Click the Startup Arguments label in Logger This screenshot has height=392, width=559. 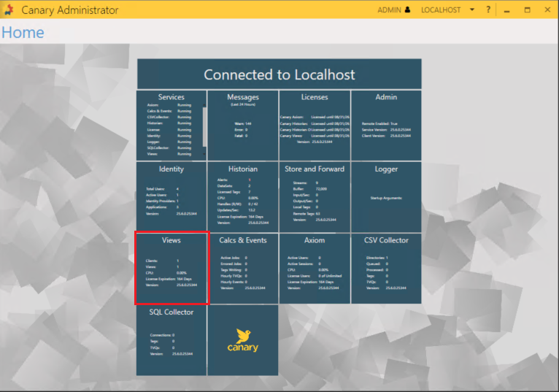pyautogui.click(x=386, y=198)
